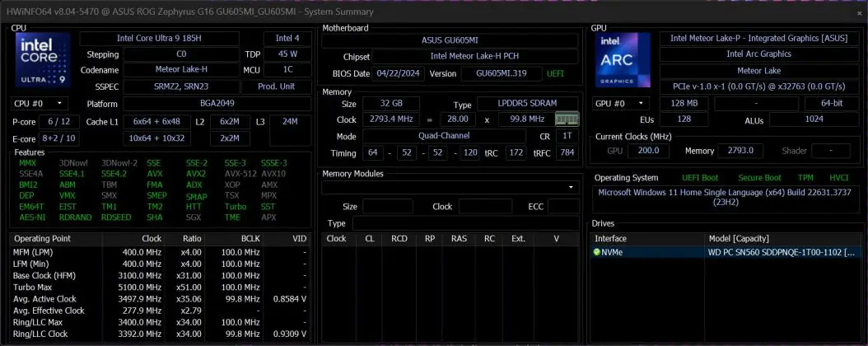The height and width of the screenshot is (346, 868).
Task: Click the Model [Capacity] column header
Action: 782,239
